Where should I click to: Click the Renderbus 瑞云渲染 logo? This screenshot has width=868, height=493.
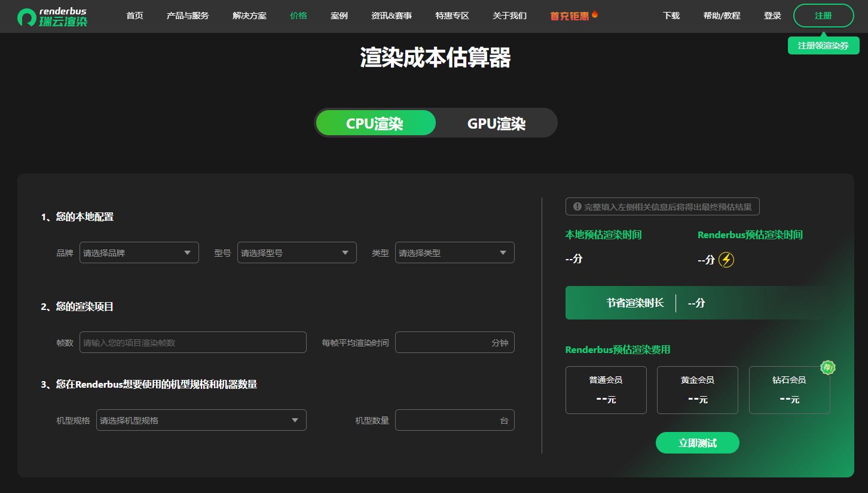tap(52, 17)
